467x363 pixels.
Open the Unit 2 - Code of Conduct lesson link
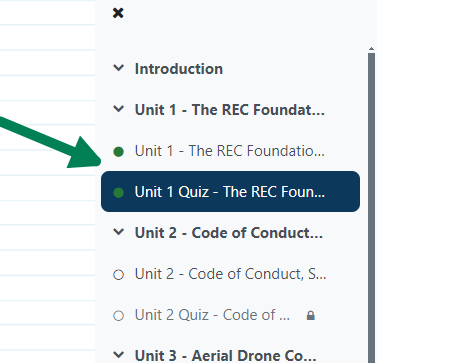230,274
